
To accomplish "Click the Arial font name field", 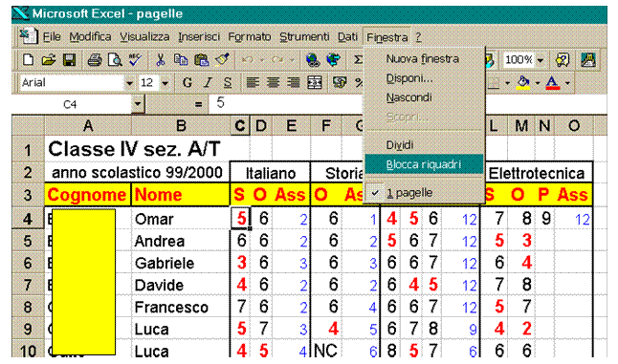I will [x=72, y=83].
